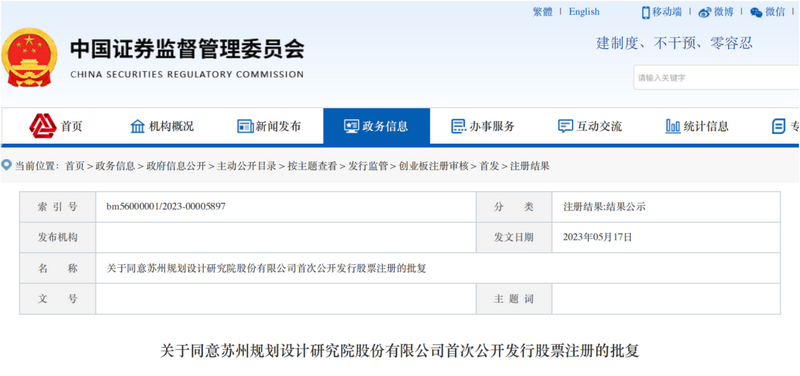Open 移动端 mobile version link

click(667, 12)
